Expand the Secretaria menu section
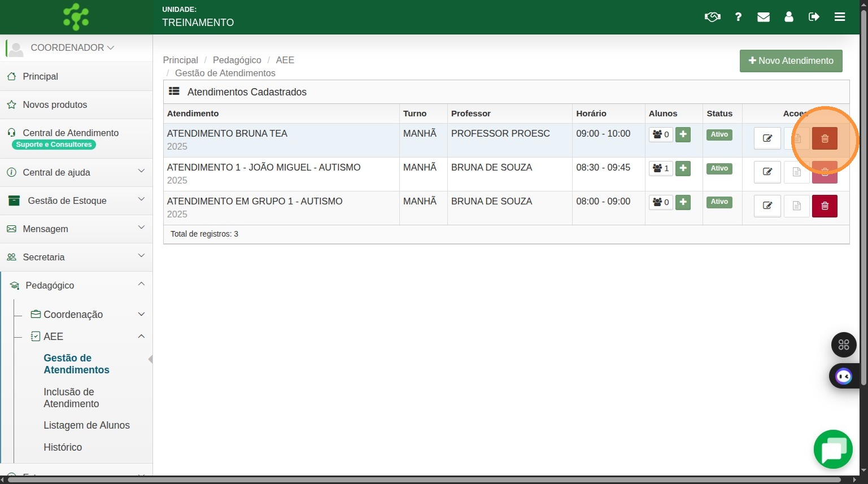The width and height of the screenshot is (868, 484). 76,257
